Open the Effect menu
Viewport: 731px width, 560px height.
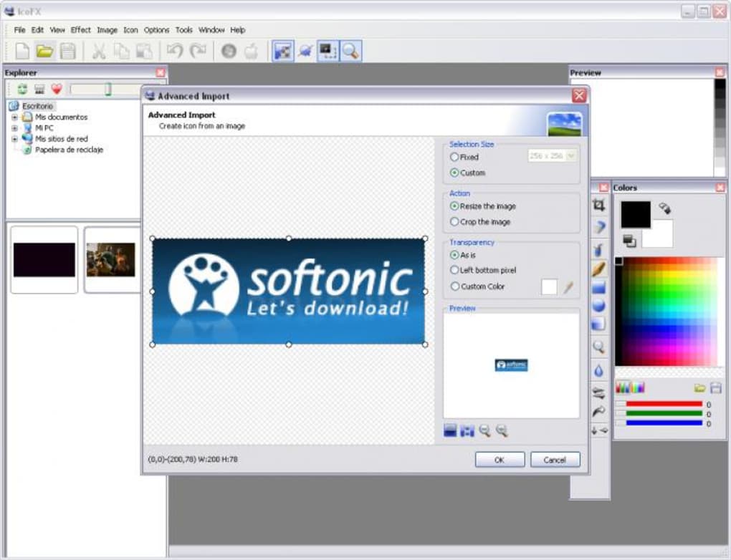pyautogui.click(x=80, y=30)
